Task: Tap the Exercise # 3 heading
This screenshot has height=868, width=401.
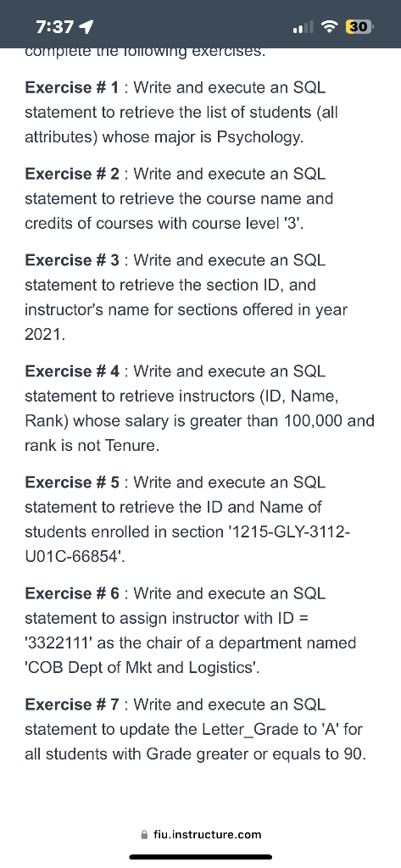Action: click(72, 260)
